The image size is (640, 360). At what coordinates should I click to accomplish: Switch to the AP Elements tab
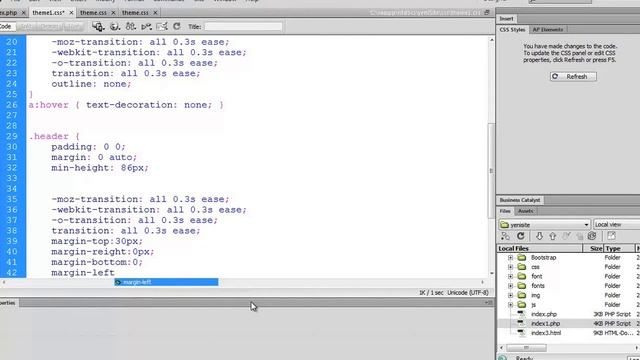coord(547,29)
